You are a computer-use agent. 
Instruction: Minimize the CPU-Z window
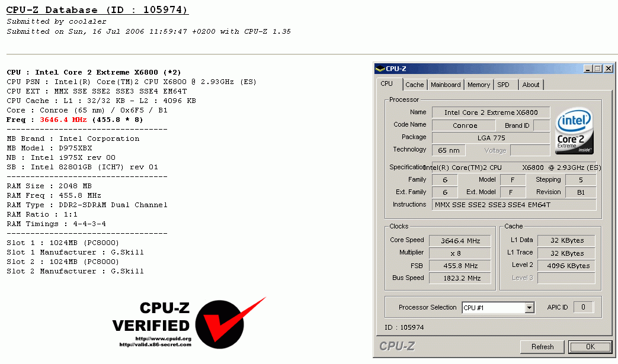(x=588, y=69)
